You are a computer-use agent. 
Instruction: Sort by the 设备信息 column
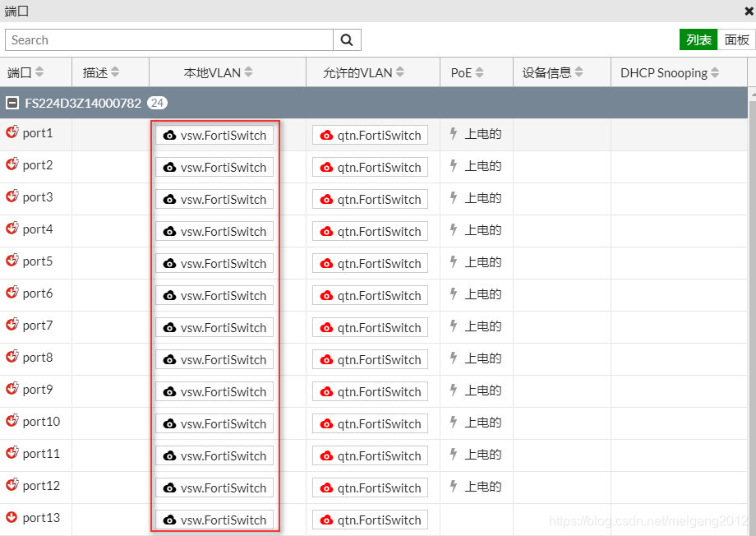pos(579,72)
